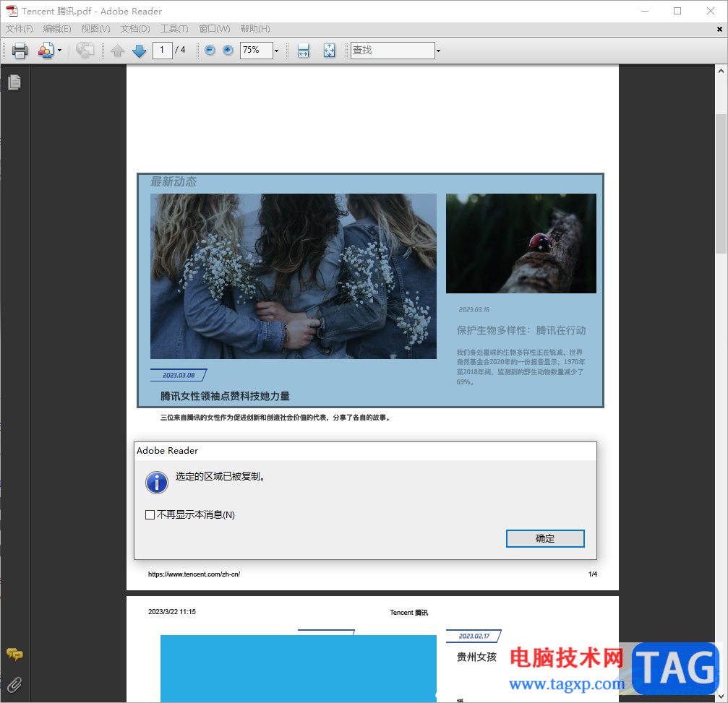Go to next page with down arrow

click(x=140, y=50)
